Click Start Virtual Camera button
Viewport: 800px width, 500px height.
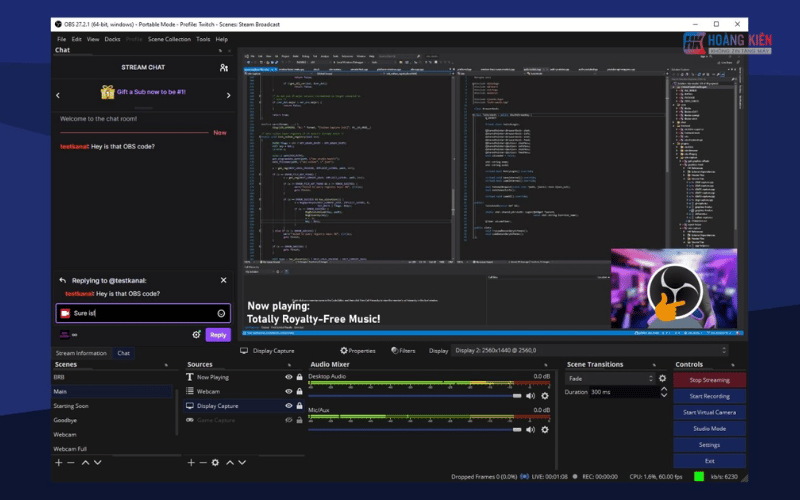coord(709,412)
